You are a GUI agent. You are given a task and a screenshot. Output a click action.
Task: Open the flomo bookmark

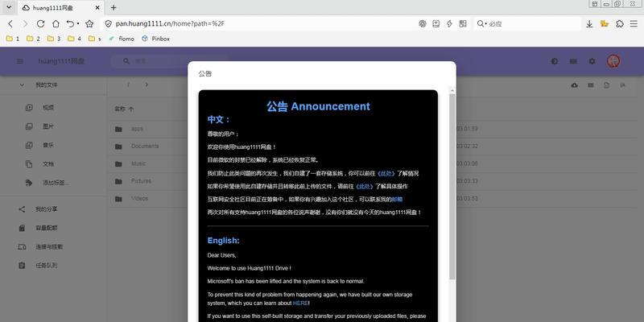(122, 39)
